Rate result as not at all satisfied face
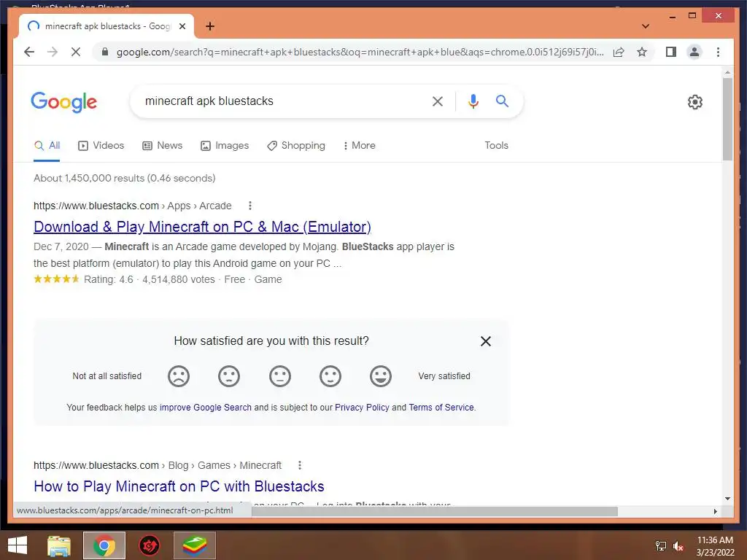Screen dimensions: 747x560 179,376
